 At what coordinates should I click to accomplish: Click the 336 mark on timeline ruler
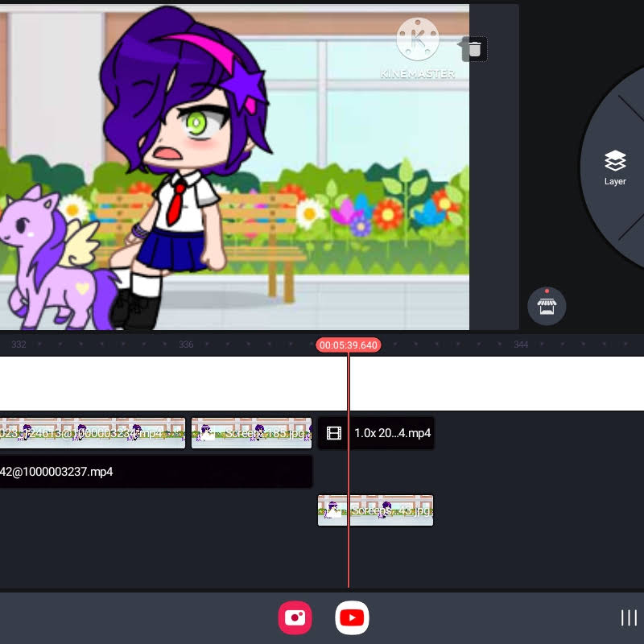pos(186,345)
